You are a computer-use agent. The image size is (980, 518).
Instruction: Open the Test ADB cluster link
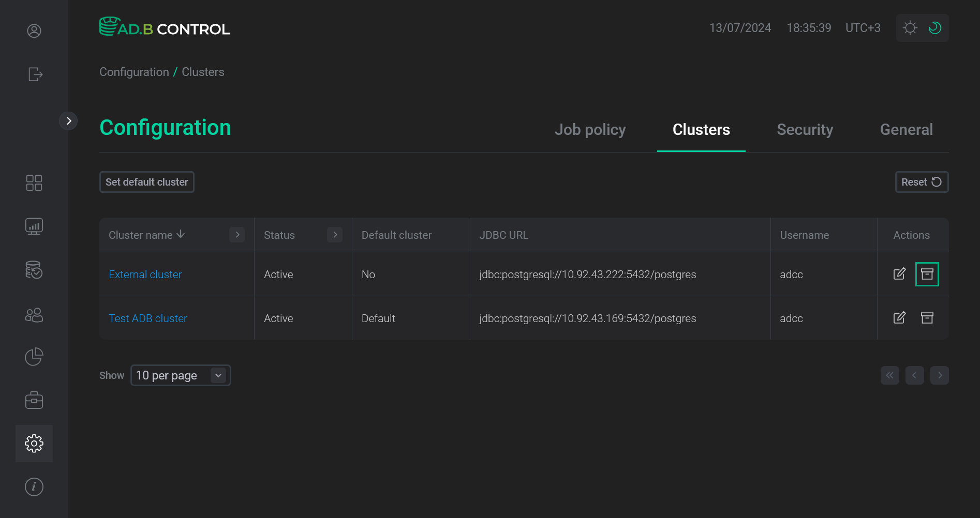[x=147, y=318]
